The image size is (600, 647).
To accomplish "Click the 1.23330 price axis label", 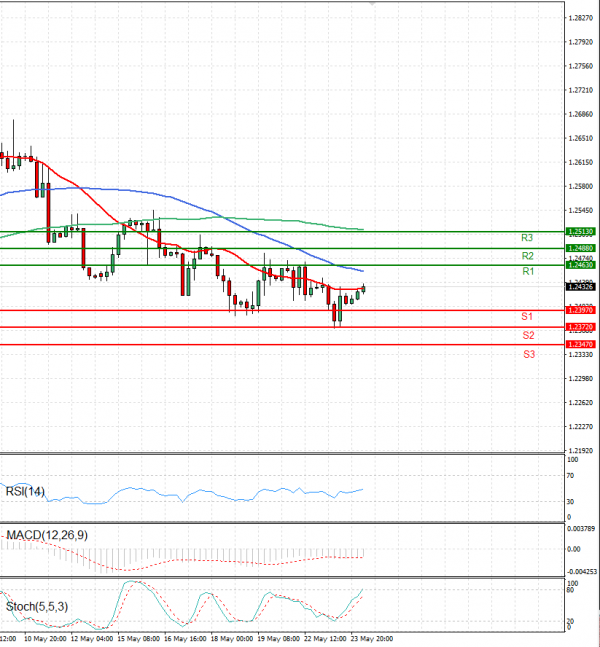I will point(581,354).
